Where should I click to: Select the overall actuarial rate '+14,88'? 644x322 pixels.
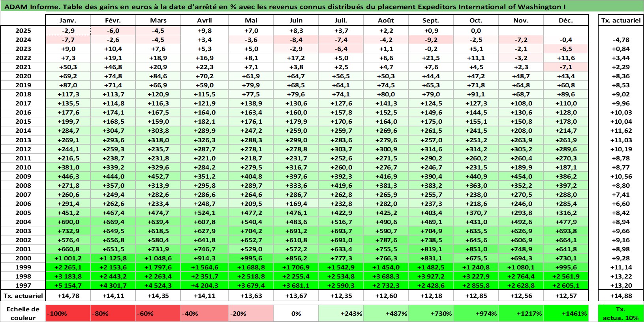[x=621, y=296]
